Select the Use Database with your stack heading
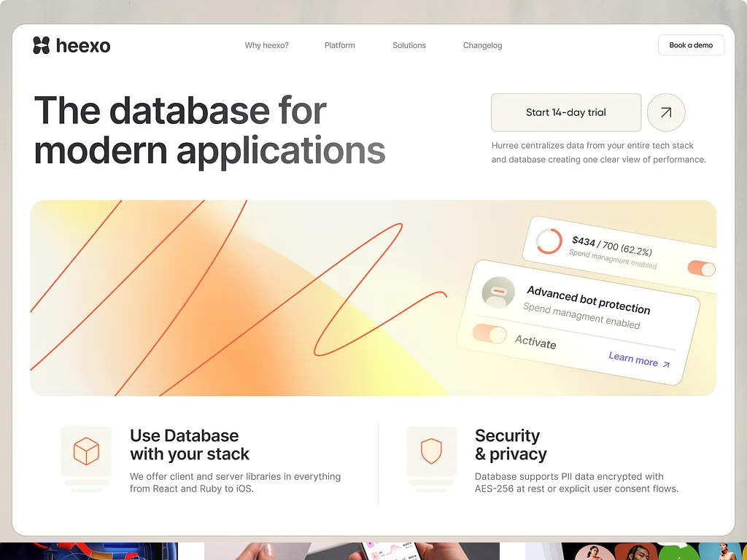The width and height of the screenshot is (747, 560). (189, 445)
